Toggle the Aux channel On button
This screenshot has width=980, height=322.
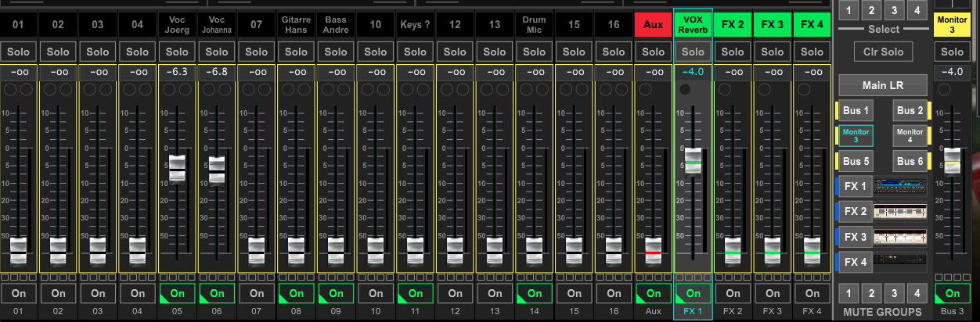pyautogui.click(x=653, y=294)
